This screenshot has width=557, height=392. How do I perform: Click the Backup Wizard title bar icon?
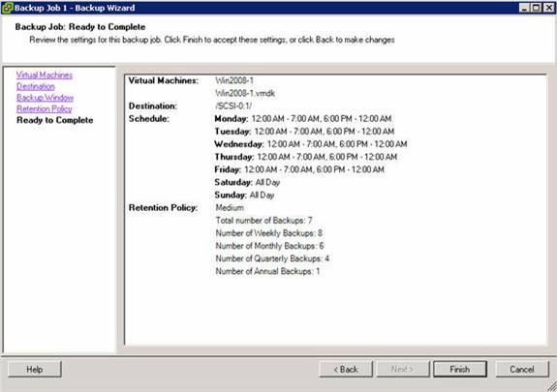pos(7,8)
